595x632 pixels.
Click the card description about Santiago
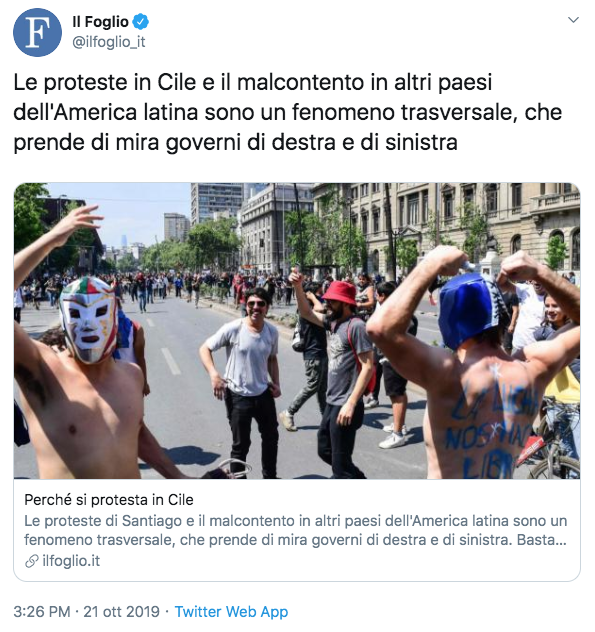295,530
